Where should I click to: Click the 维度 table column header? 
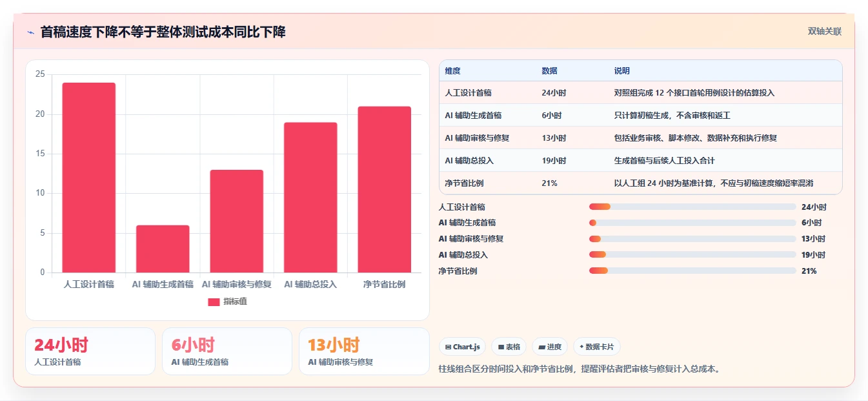tap(453, 71)
